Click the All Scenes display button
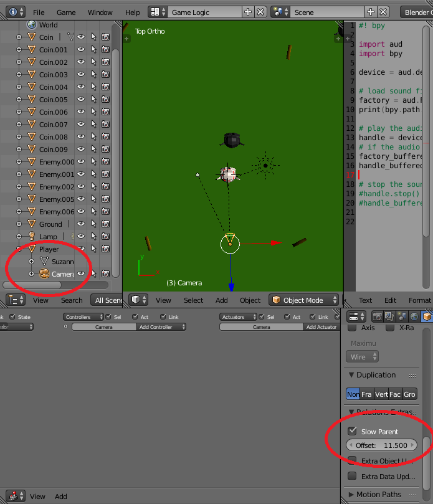Image resolution: width=433 pixels, height=504 pixels. [107, 300]
